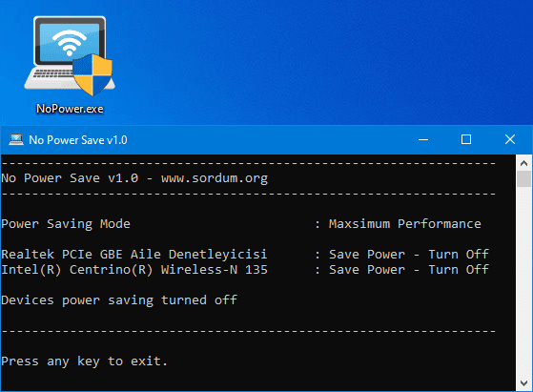The height and width of the screenshot is (392, 533).
Task: Click the Devices power saving turned off message
Action: coord(119,300)
